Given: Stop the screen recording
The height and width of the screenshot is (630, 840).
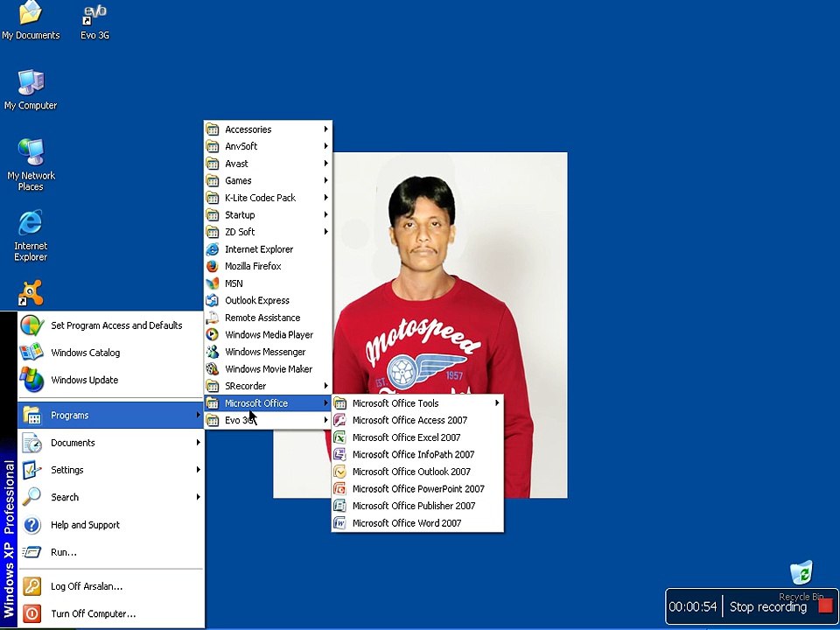Looking at the screenshot, I should tap(780, 607).
